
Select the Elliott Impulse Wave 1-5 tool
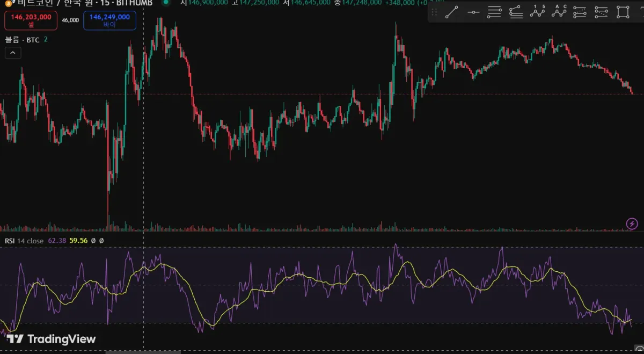click(537, 12)
